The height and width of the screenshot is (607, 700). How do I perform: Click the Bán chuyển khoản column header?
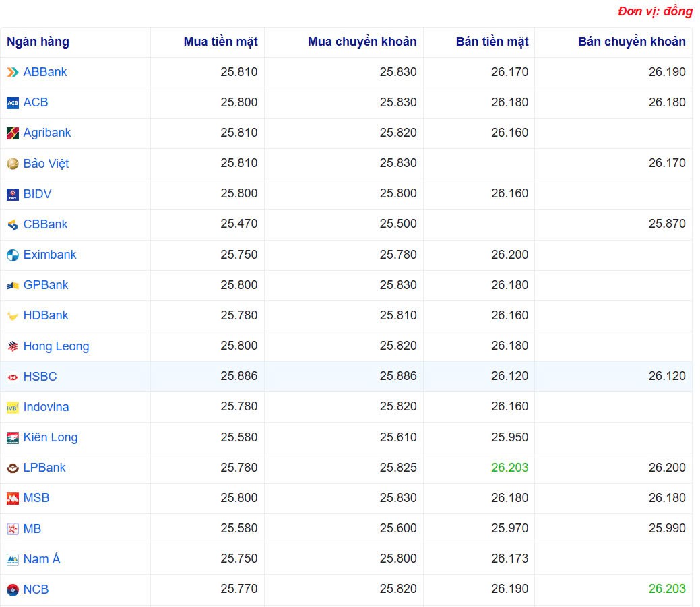click(631, 42)
